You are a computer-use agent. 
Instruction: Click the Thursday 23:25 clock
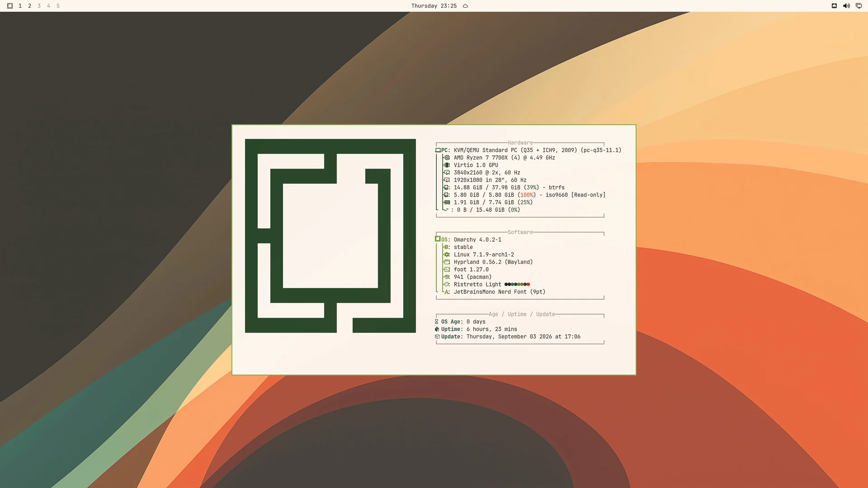pos(434,6)
